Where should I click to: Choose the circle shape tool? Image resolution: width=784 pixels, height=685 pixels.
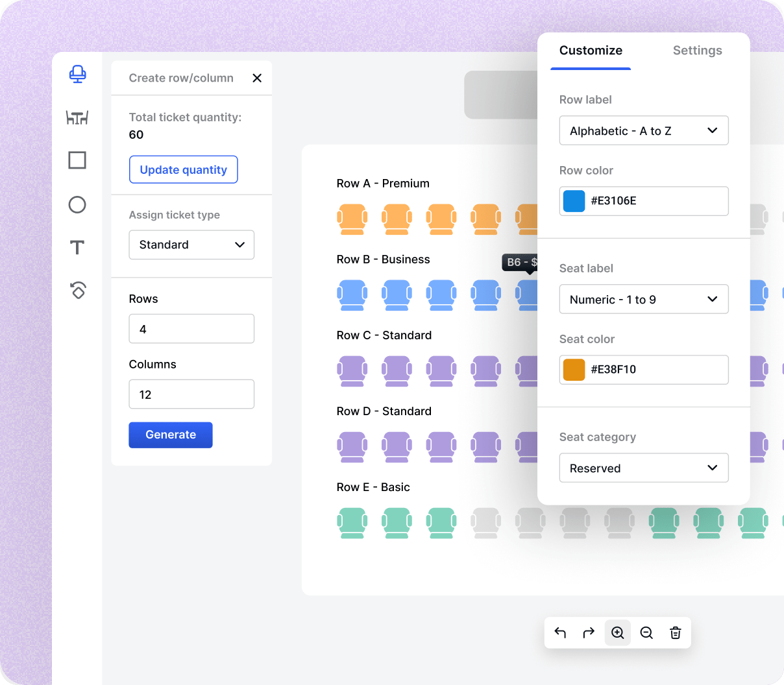77,205
